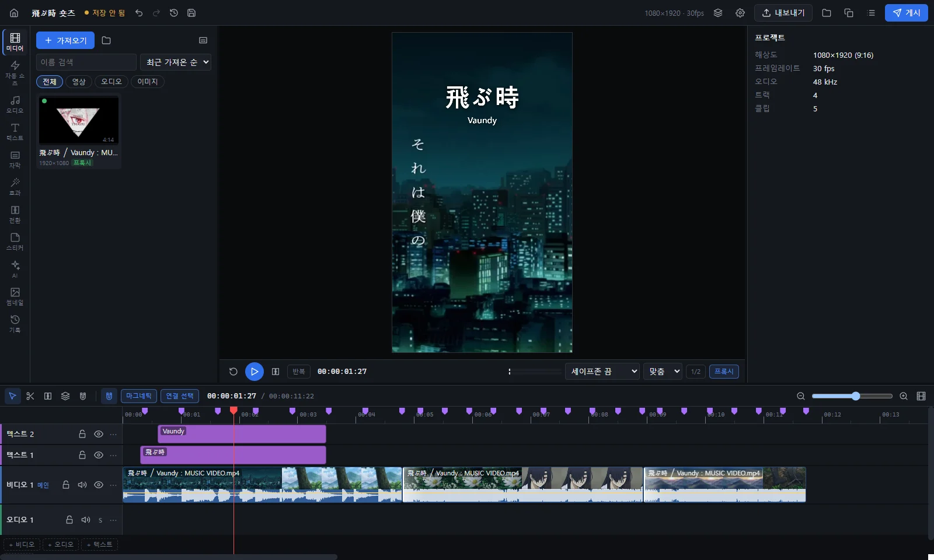Open the 맞춤 preview fit dropdown
This screenshot has width=934, height=560.
pyautogui.click(x=663, y=372)
